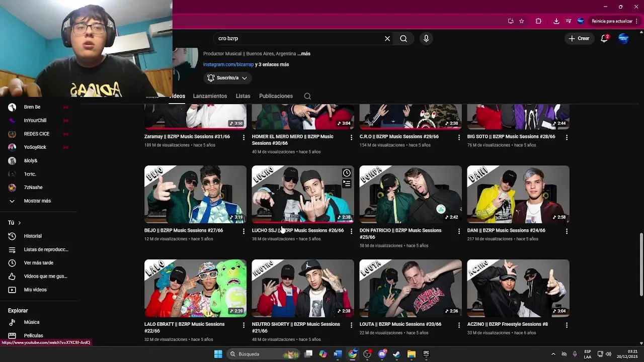
Task: Open more options for BIG SOTO video
Action: (x=567, y=137)
